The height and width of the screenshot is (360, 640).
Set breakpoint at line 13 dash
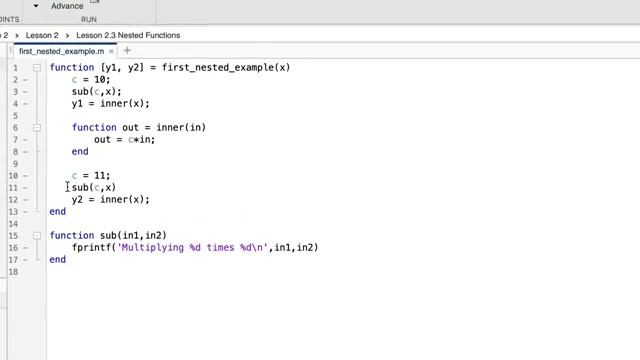click(x=25, y=212)
